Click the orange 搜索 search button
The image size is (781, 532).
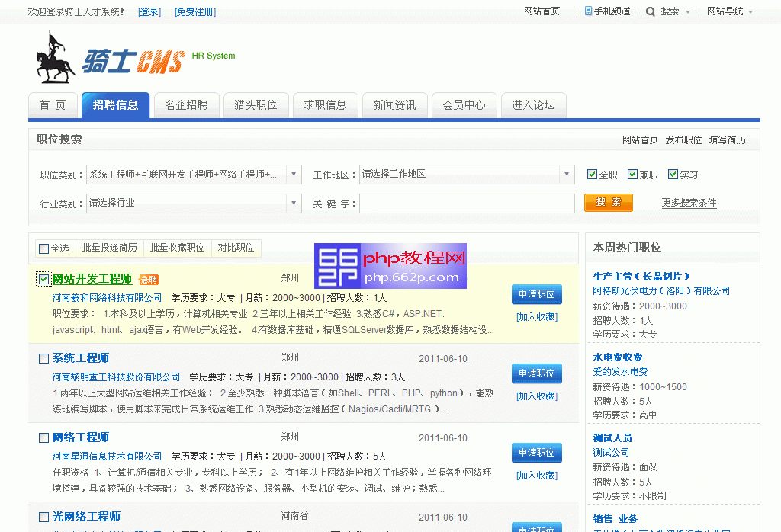tap(609, 203)
